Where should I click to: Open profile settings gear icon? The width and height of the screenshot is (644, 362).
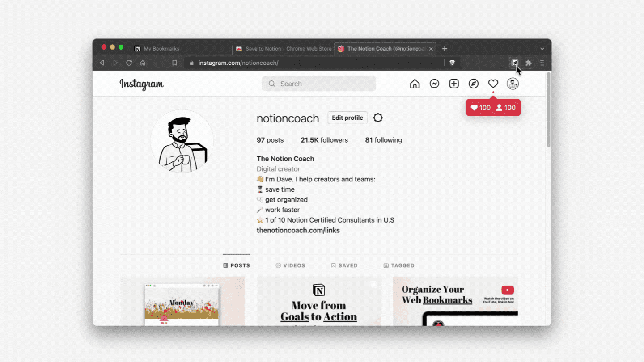[378, 118]
